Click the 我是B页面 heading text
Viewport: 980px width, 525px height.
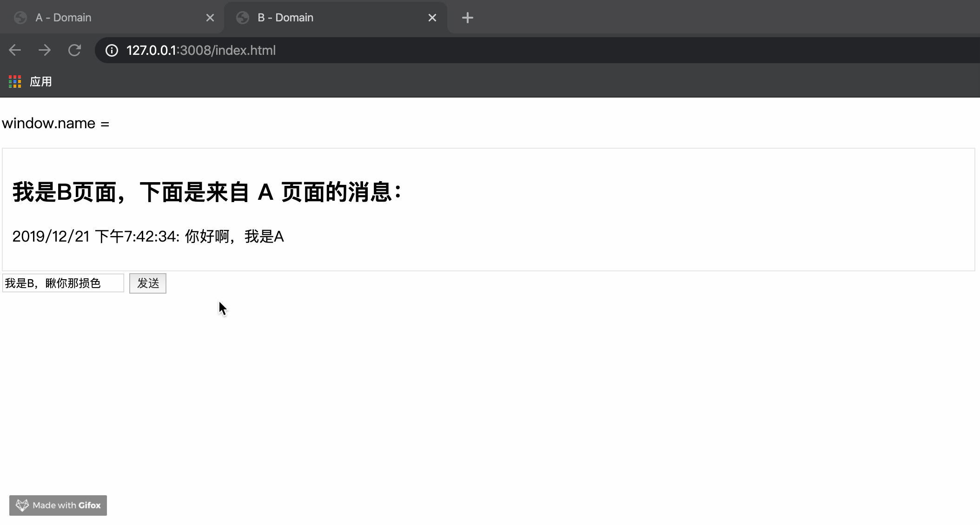207,192
